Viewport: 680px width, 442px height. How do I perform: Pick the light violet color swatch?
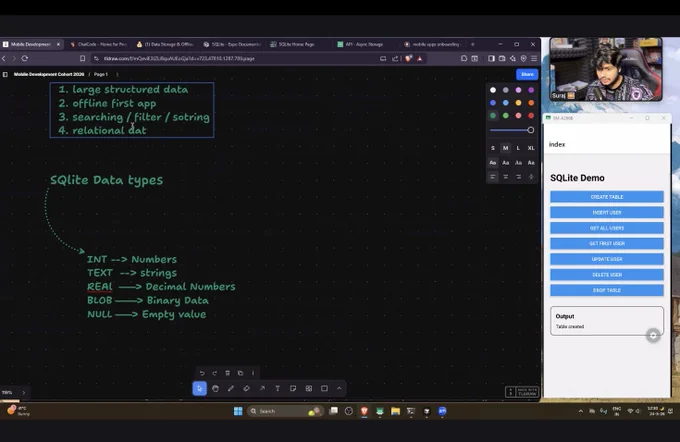[518, 90]
